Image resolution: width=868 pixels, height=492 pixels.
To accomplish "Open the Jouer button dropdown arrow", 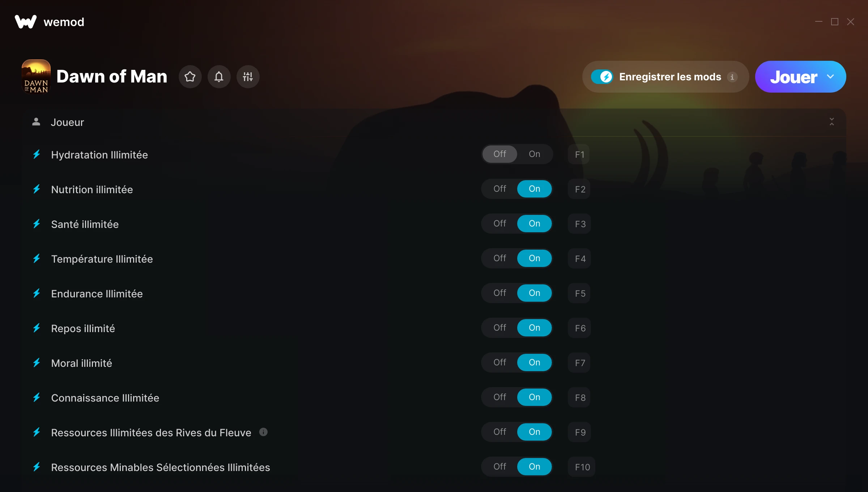I will coord(830,77).
